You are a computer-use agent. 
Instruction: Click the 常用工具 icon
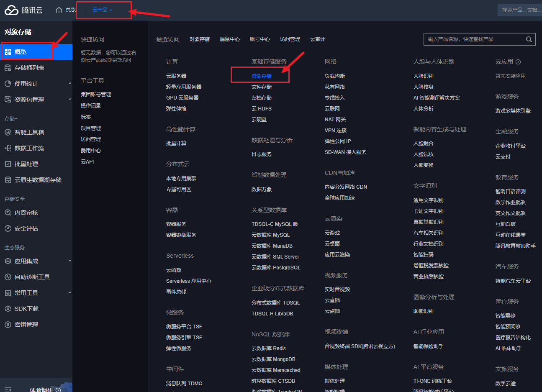tap(8, 293)
